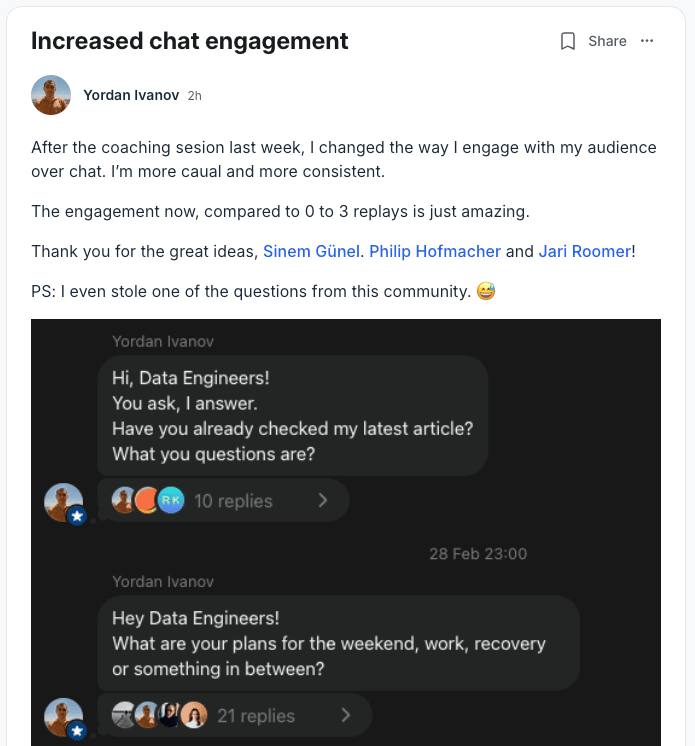Click Yordan Ivanov's profile picture in post header
The image size is (695, 746).
click(x=51, y=95)
